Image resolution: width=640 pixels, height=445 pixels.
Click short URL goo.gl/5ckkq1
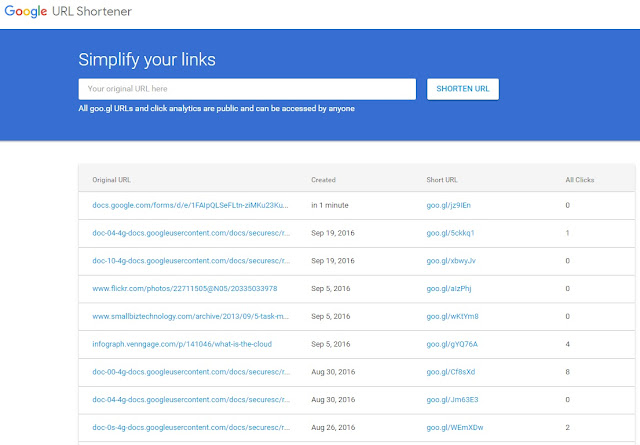[450, 233]
